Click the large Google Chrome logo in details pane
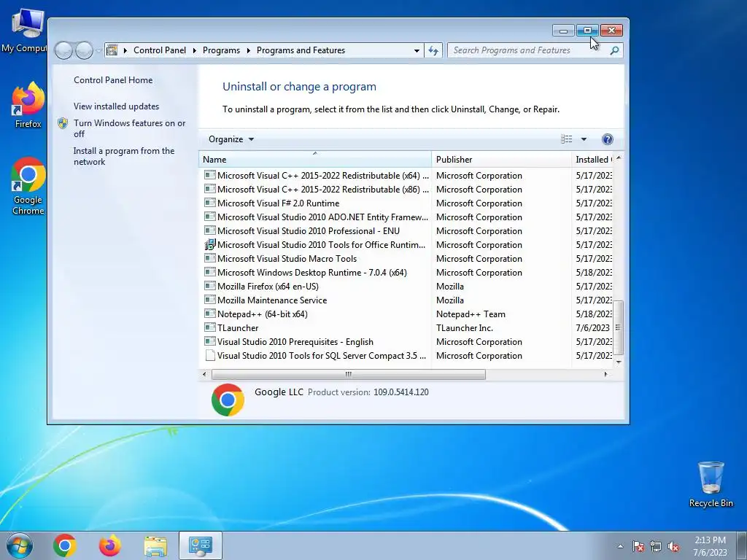The width and height of the screenshot is (747, 560). (228, 400)
